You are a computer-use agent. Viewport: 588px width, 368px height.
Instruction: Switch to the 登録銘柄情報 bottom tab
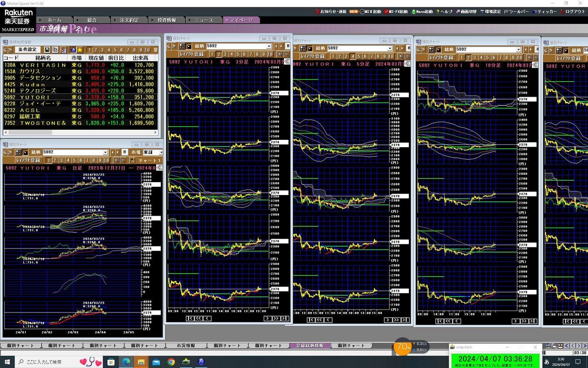pyautogui.click(x=310, y=345)
